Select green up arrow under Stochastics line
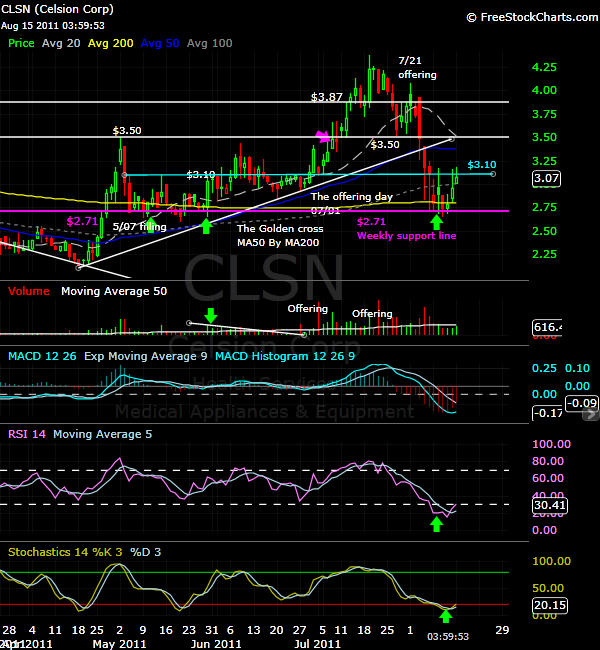 coord(446,616)
